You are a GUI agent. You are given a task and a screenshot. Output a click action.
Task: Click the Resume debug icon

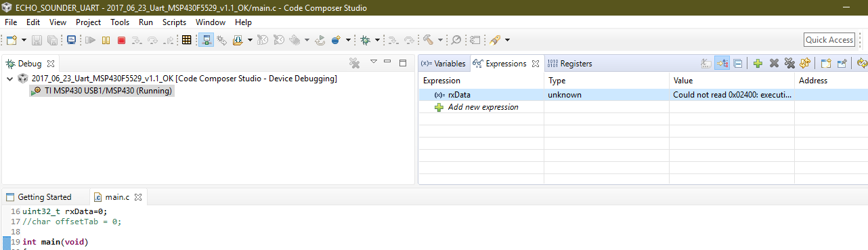(90, 40)
